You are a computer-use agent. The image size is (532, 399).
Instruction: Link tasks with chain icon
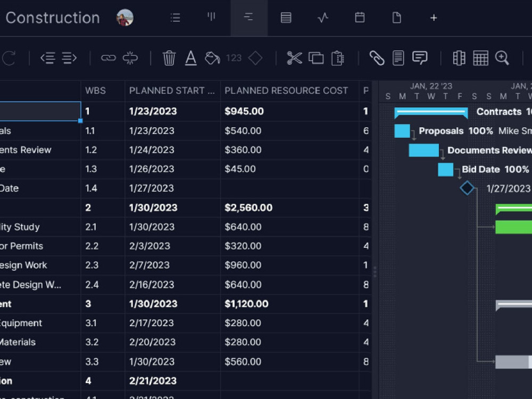[108, 58]
